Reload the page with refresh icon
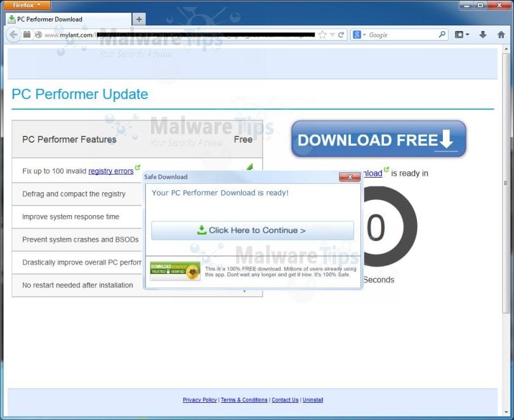 (x=341, y=35)
